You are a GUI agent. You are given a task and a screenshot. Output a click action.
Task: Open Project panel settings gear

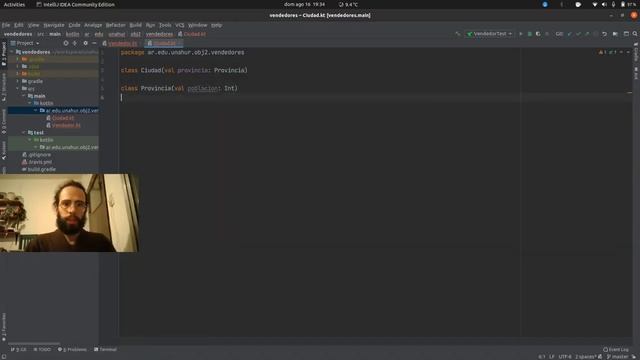pos(85,43)
